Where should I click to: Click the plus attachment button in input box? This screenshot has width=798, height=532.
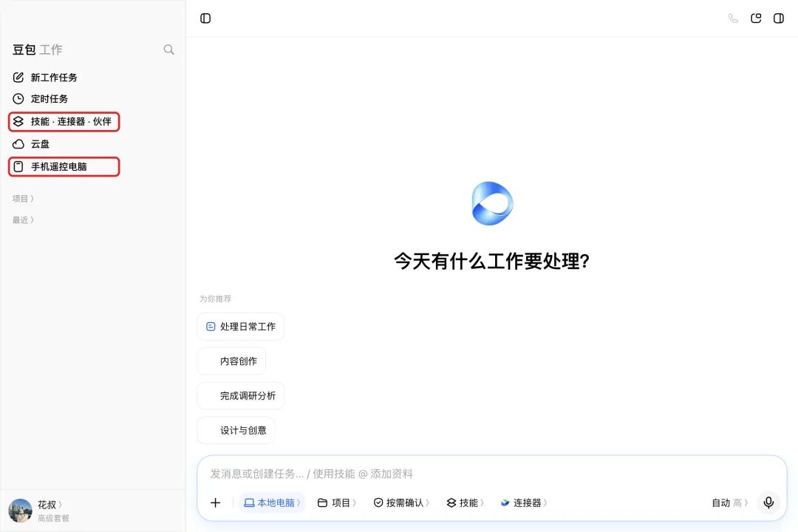(215, 502)
